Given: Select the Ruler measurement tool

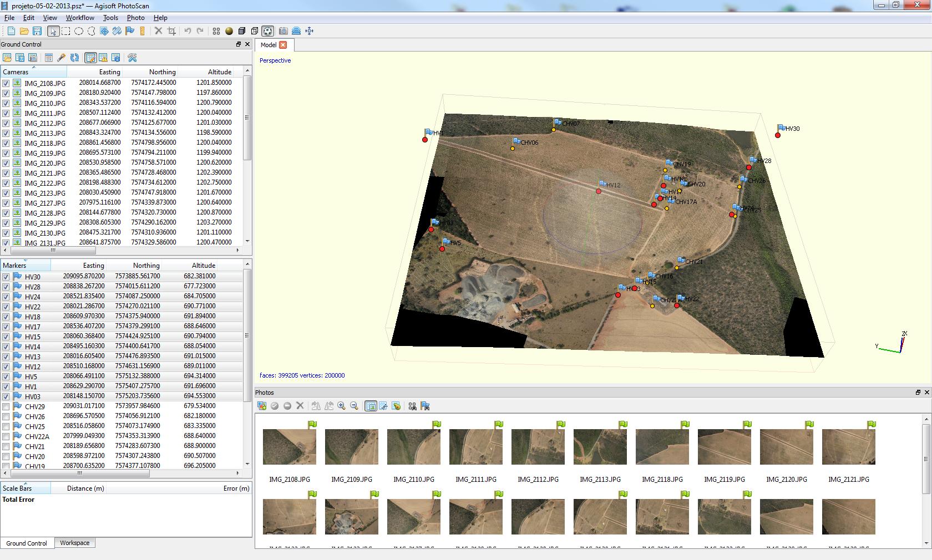Looking at the screenshot, I should pyautogui.click(x=143, y=31).
